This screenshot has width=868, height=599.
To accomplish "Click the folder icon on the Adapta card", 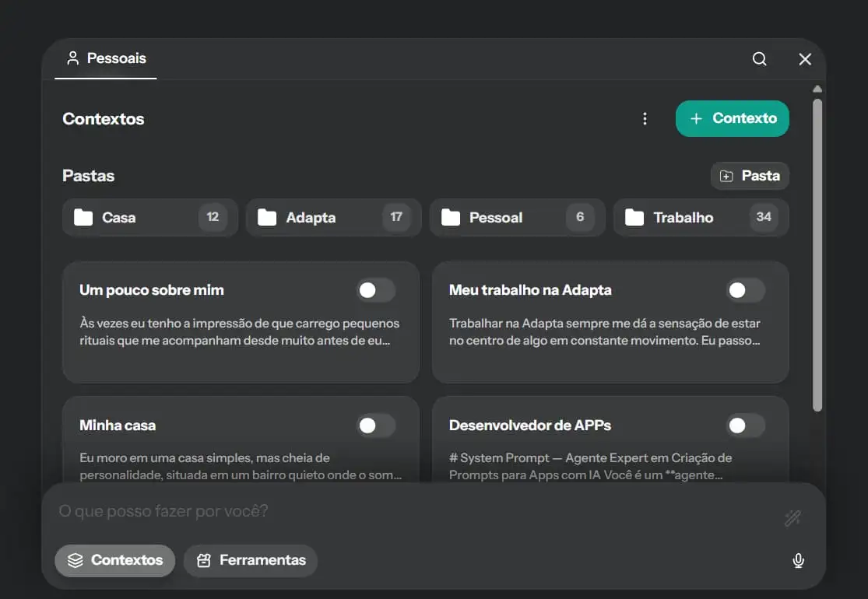I will [269, 218].
